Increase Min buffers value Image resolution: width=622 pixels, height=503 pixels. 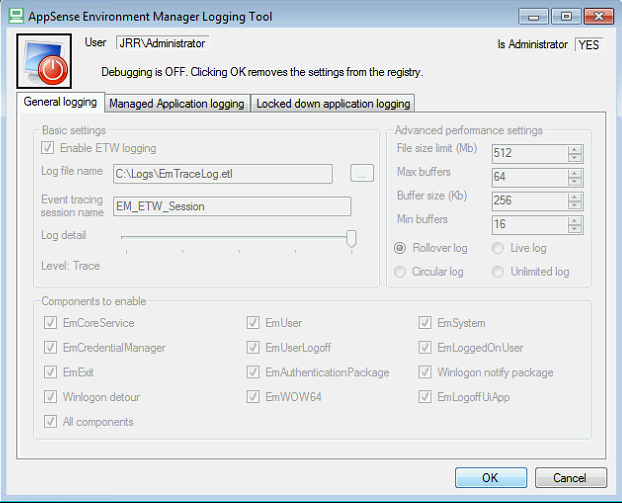574,221
